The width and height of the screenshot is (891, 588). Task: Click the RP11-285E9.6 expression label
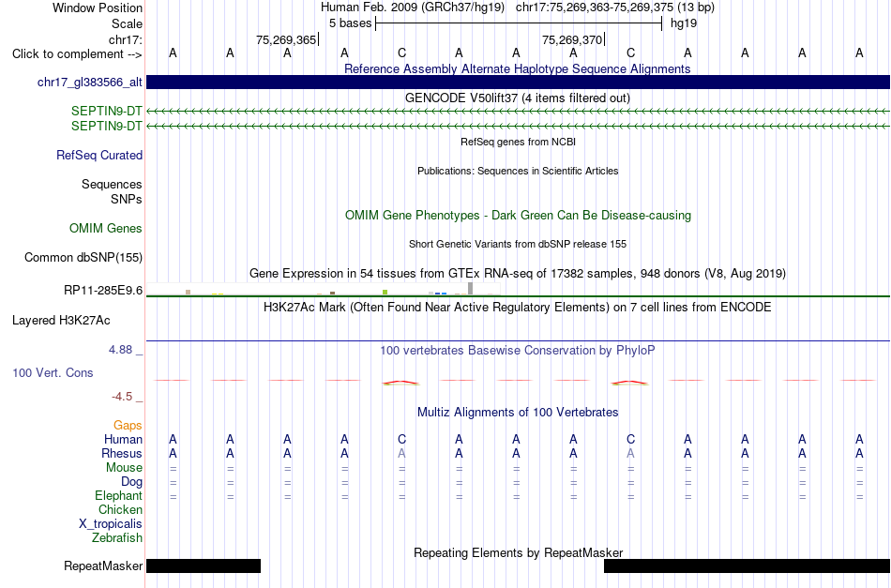[103, 291]
